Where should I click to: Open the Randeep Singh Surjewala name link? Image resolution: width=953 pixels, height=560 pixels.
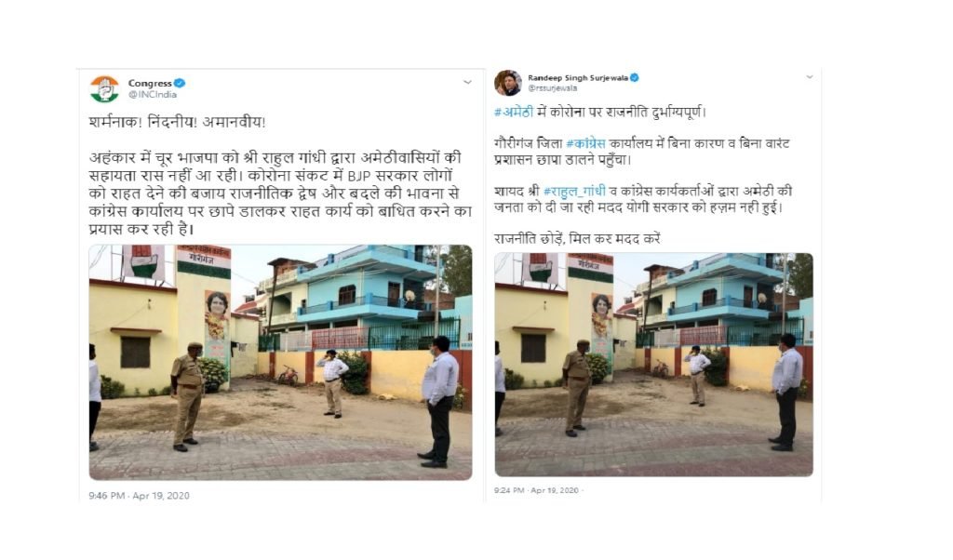click(x=577, y=78)
